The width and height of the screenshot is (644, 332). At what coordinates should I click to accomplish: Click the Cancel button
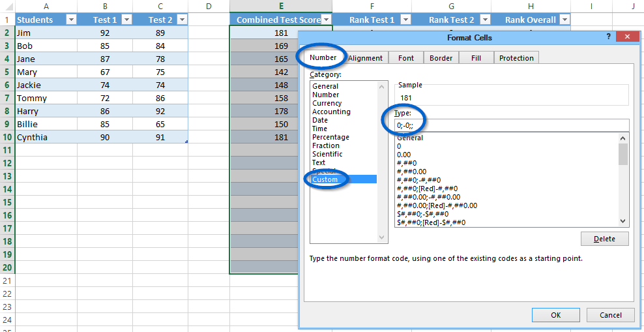[x=611, y=315]
